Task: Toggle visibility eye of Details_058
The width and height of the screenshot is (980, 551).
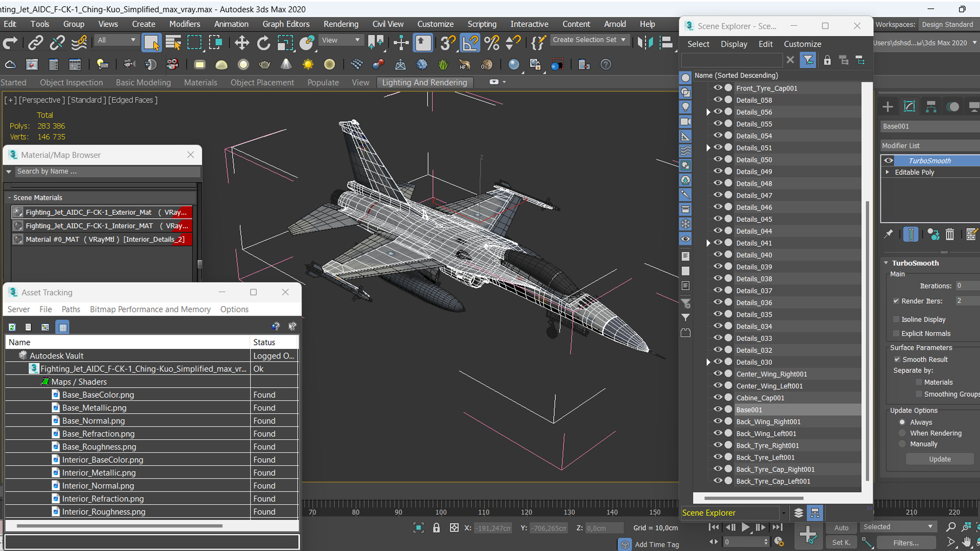Action: click(x=718, y=100)
